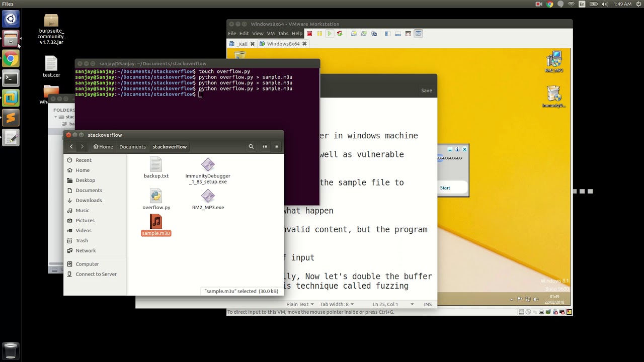Open test.cer file on desktop
The width and height of the screenshot is (644, 362).
pos(51,66)
